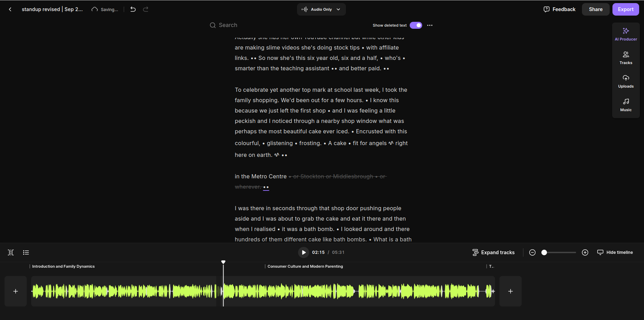Click the first waveform clip in timeline
This screenshot has width=644, height=320.
coord(124,291)
